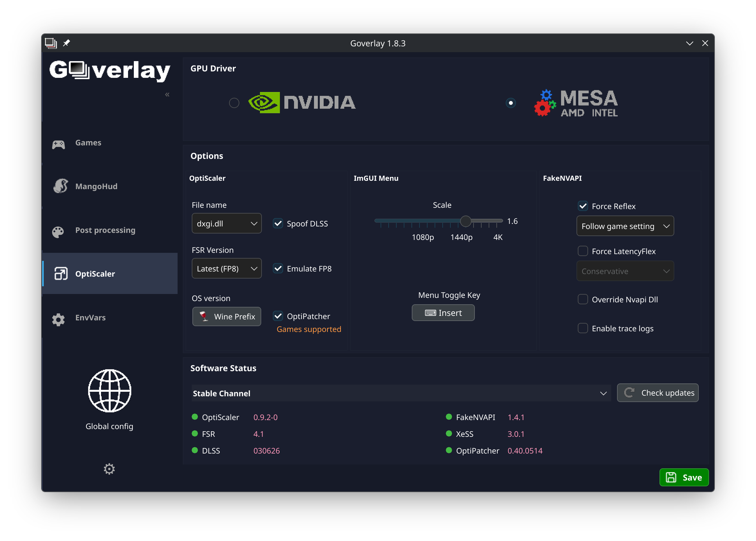The width and height of the screenshot is (756, 541).
Task: Switch to EnvVars section
Action: tap(110, 317)
